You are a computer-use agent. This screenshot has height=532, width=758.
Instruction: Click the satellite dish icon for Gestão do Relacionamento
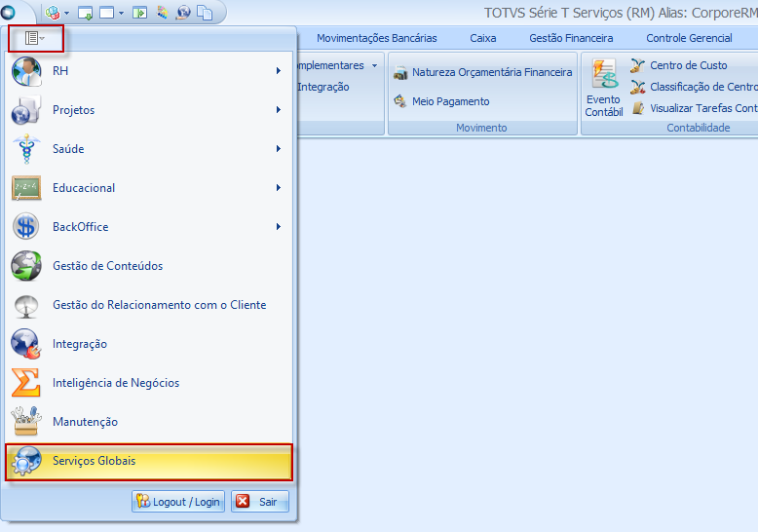(26, 306)
